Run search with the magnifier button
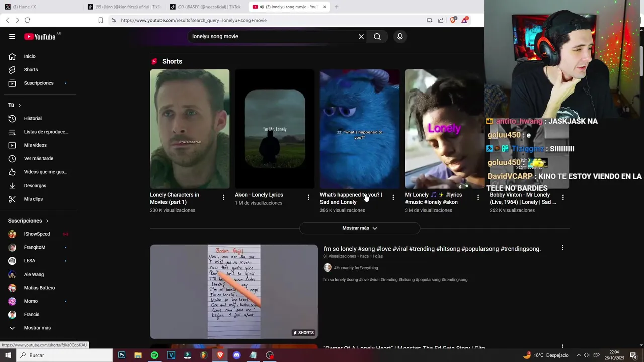This screenshot has height=362, width=644. [x=377, y=36]
